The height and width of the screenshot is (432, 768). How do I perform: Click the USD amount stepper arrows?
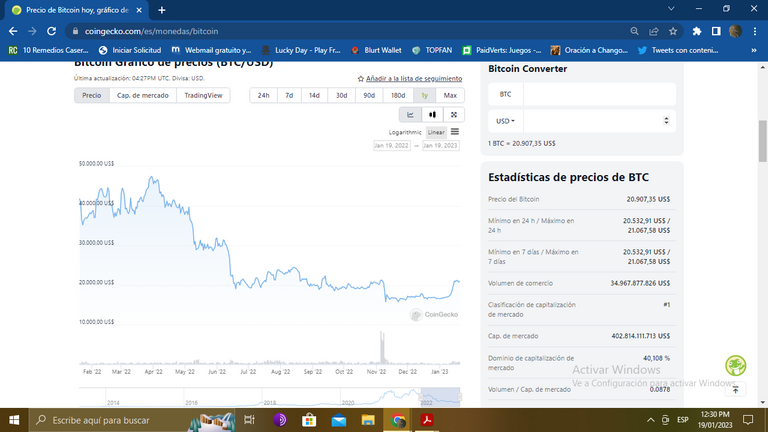(x=666, y=120)
